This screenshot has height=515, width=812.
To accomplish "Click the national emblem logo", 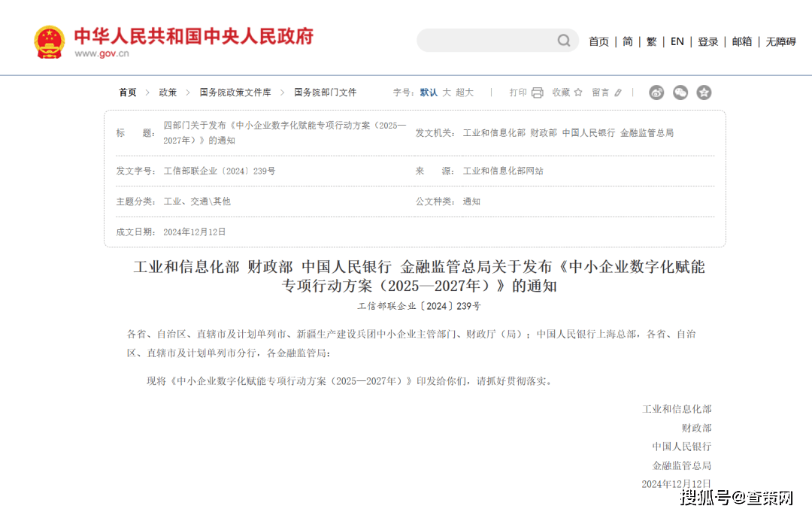I will coord(50,42).
